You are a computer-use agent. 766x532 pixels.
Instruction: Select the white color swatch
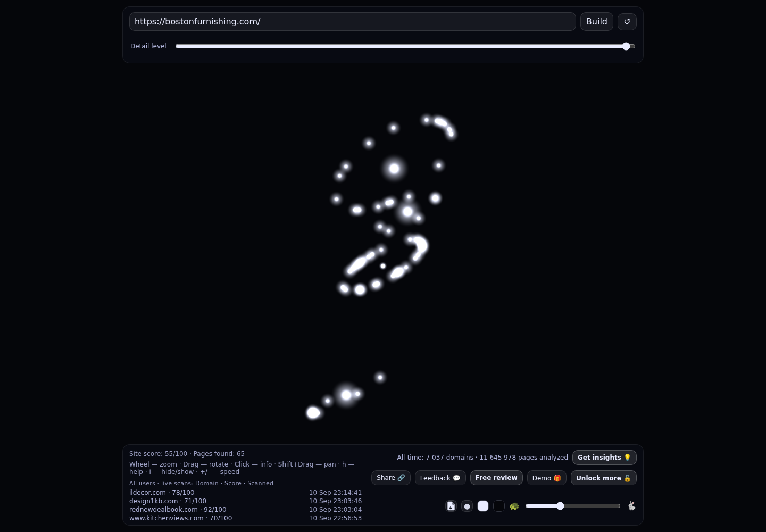point(483,506)
